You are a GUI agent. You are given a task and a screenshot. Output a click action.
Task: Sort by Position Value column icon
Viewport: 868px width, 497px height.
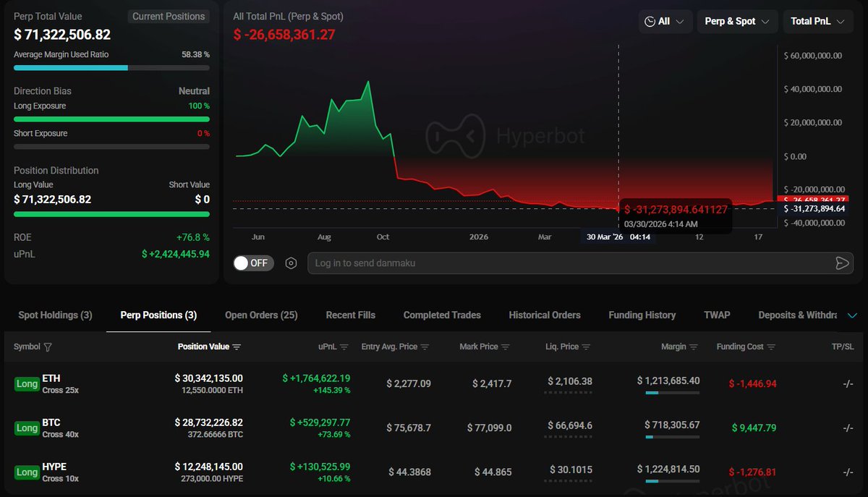(237, 347)
